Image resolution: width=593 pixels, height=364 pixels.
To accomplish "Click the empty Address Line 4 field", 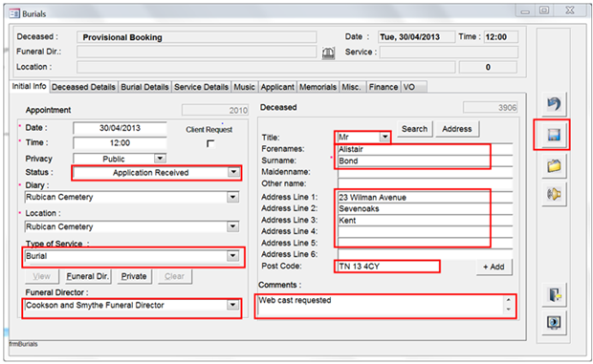I will click(x=425, y=231).
